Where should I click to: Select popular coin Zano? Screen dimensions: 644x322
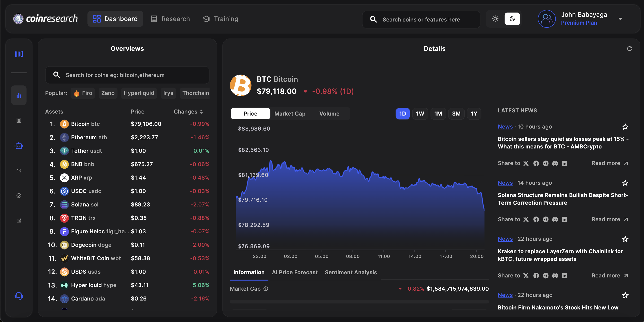(x=108, y=93)
